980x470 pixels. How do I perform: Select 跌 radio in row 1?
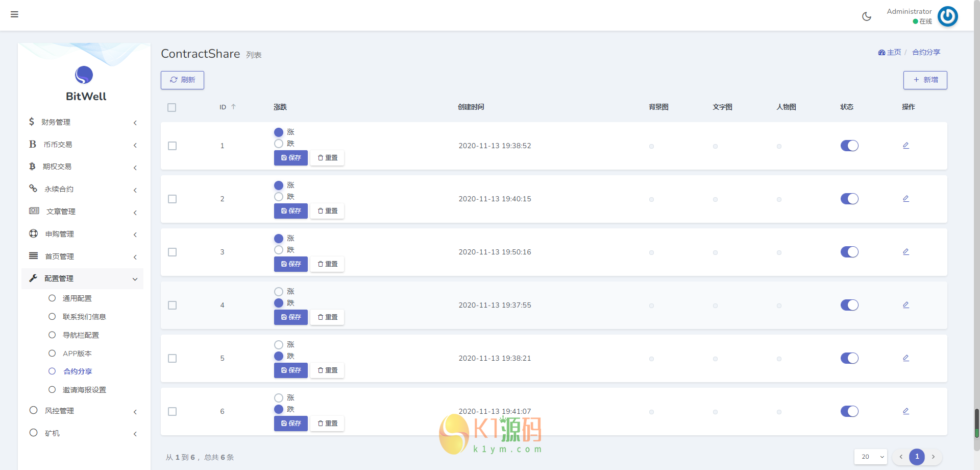(279, 144)
